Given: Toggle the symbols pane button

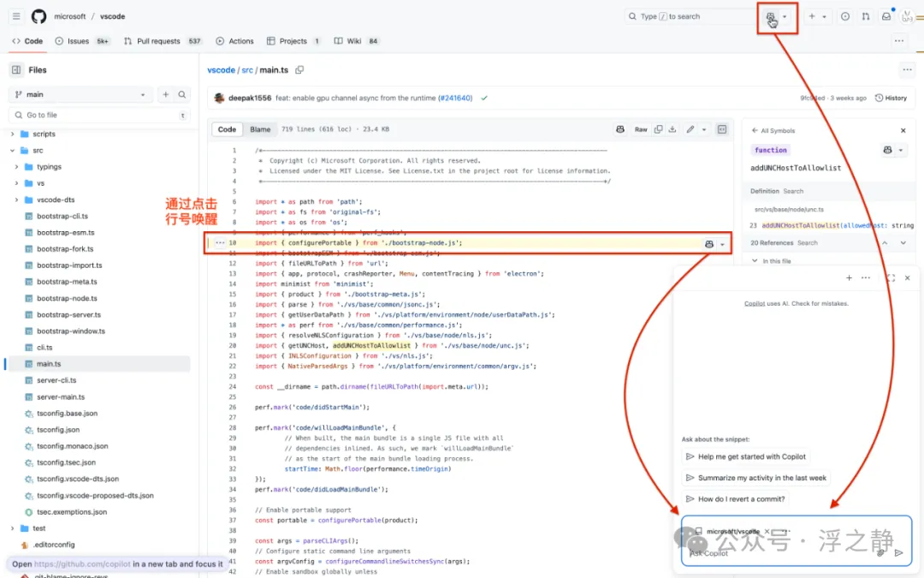Looking at the screenshot, I should pos(722,129).
